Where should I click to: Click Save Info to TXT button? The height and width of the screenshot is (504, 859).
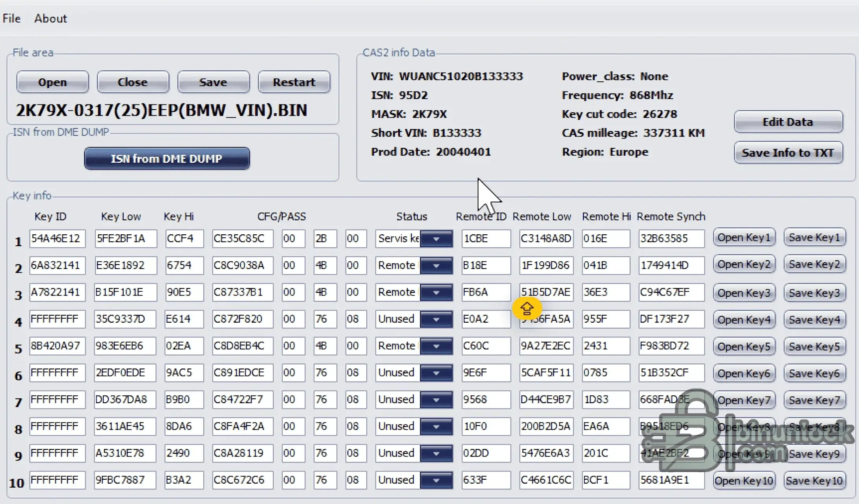tap(788, 152)
